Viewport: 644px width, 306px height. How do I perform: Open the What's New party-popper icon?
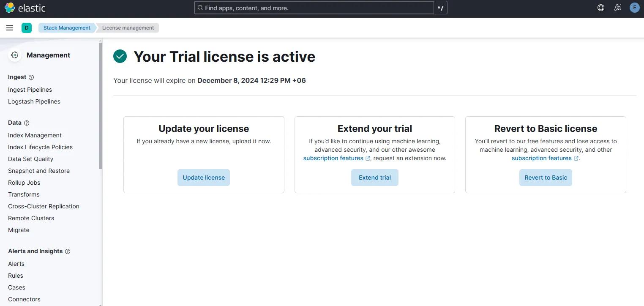click(x=617, y=8)
